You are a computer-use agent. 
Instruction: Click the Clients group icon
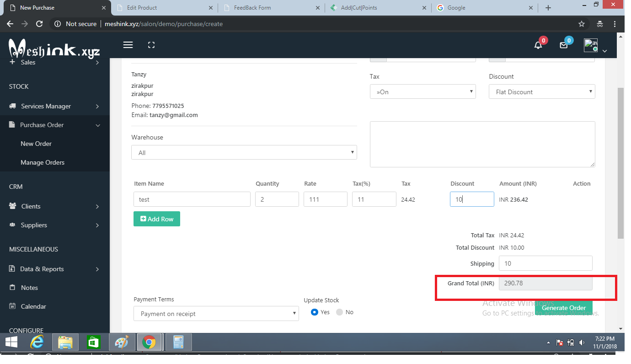click(13, 206)
